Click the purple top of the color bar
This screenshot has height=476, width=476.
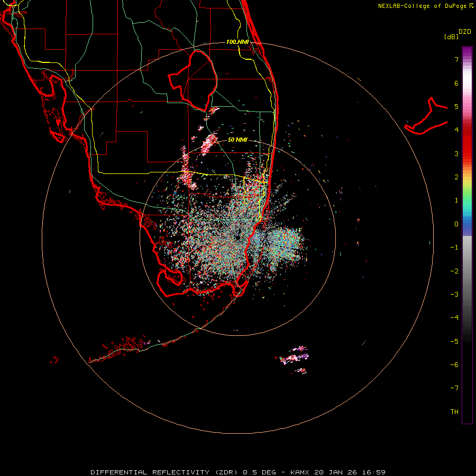pos(467,52)
